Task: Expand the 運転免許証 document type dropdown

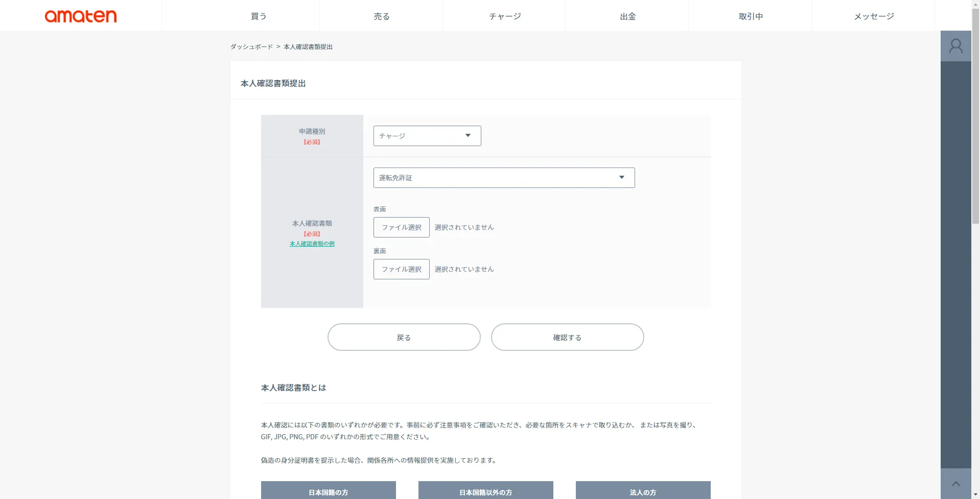Action: pyautogui.click(x=504, y=178)
